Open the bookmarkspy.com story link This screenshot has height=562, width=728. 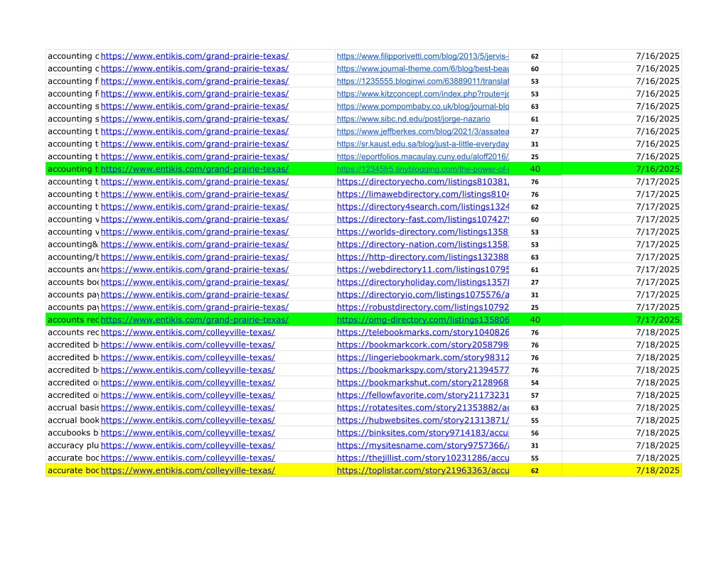click(x=422, y=369)
